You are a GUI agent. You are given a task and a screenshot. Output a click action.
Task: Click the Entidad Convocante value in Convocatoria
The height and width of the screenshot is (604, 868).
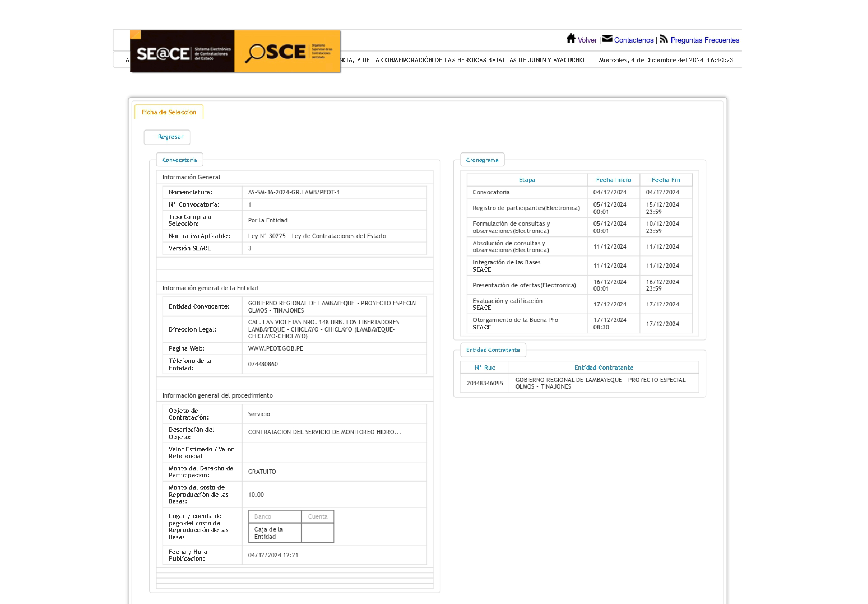coord(333,307)
